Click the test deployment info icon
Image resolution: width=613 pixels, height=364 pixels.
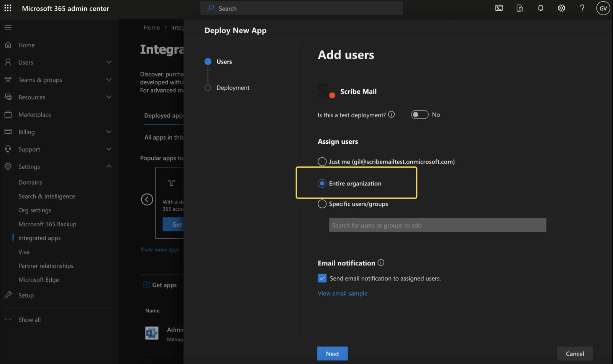click(391, 114)
